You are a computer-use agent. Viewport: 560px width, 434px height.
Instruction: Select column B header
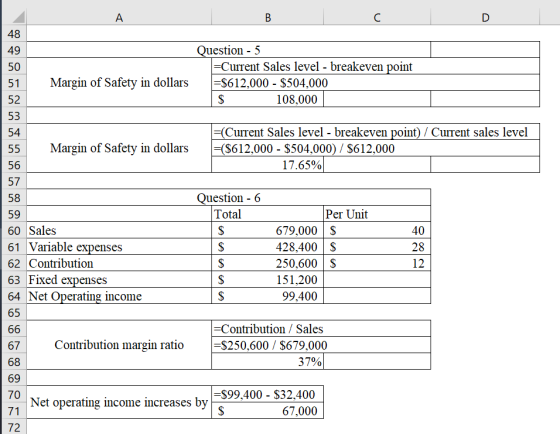point(268,17)
